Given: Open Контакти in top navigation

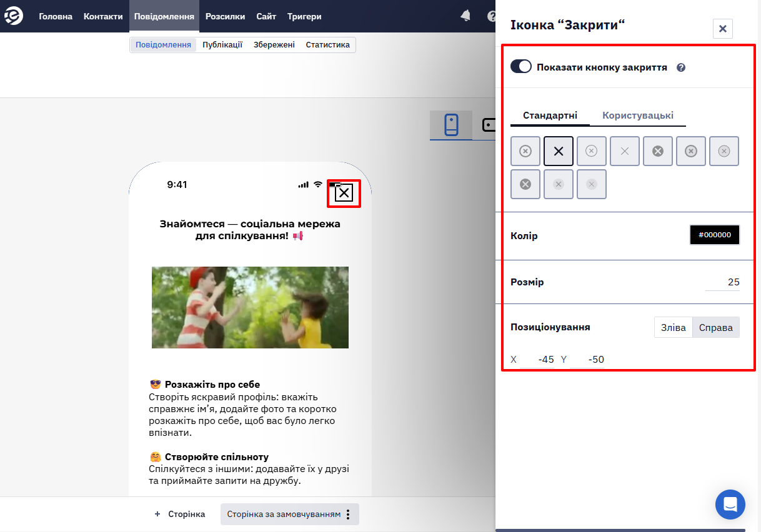Looking at the screenshot, I should point(103,16).
